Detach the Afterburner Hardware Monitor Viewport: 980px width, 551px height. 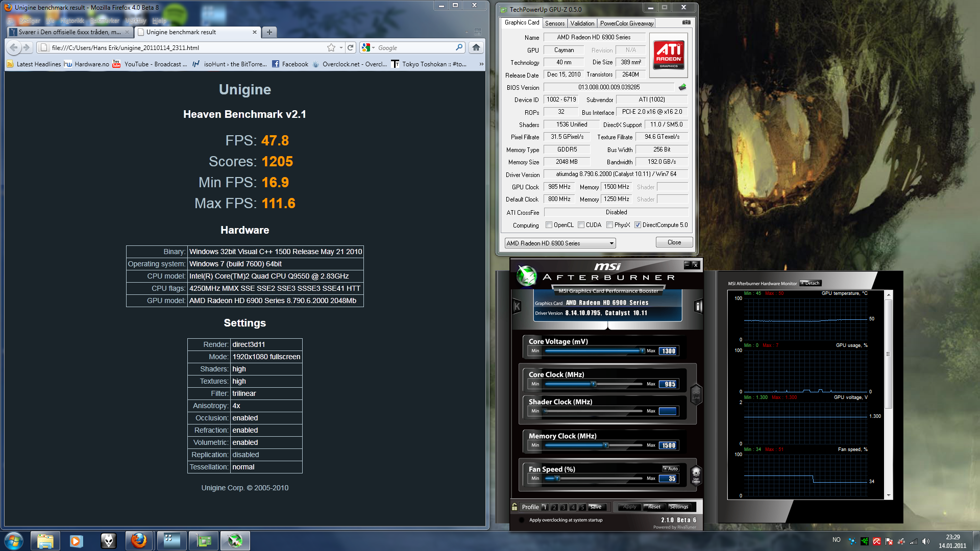coord(810,283)
